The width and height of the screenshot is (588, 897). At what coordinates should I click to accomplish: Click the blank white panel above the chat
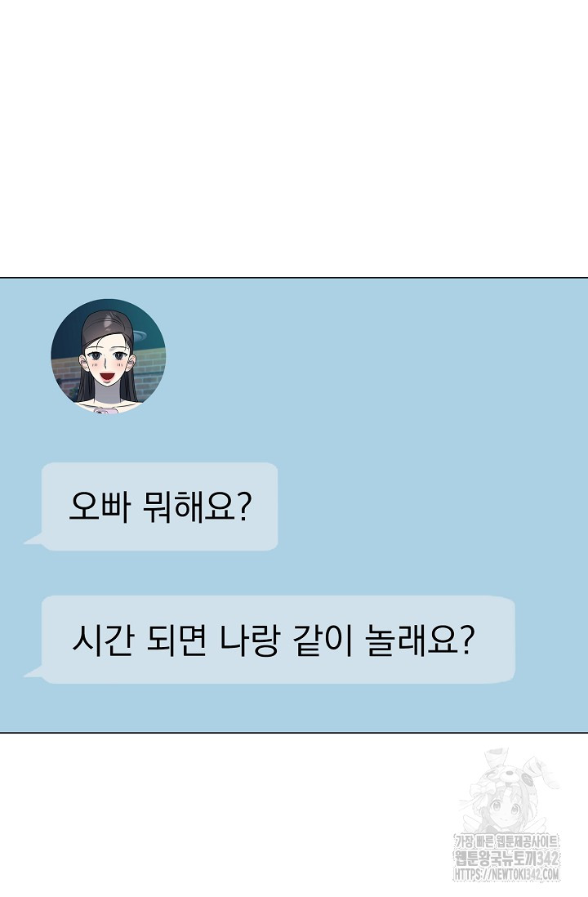[294, 137]
